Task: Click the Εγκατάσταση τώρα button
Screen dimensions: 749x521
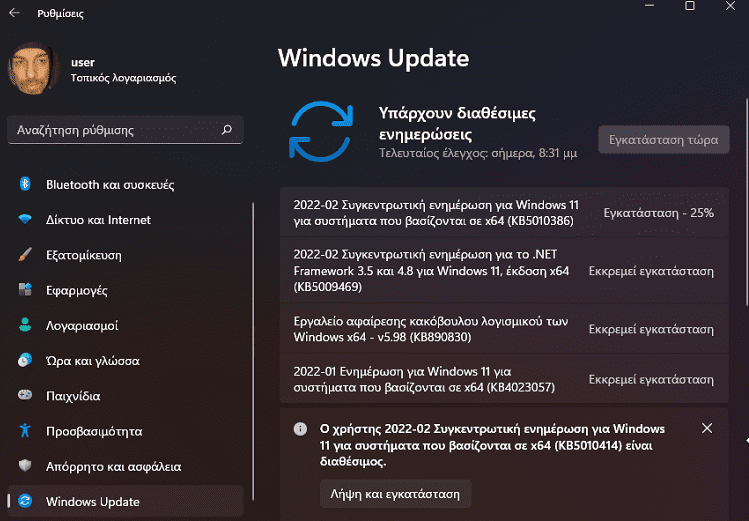Action: 663,139
